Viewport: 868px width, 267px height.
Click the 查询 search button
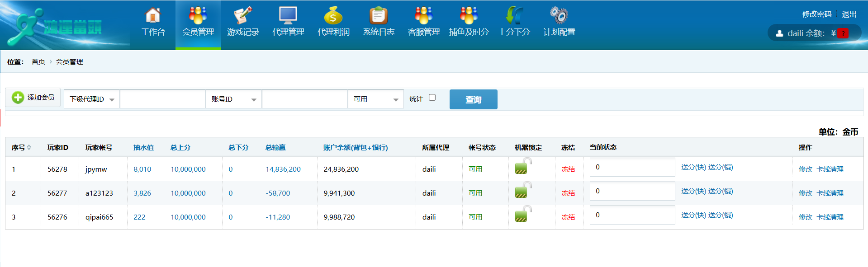[x=473, y=99]
